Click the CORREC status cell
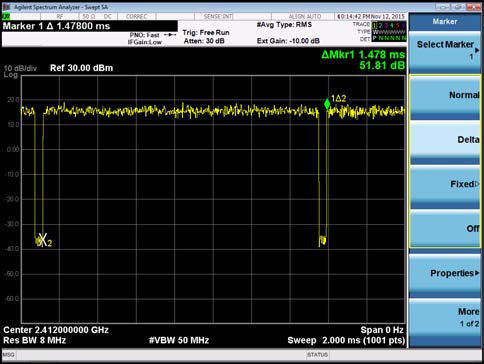The image size is (484, 364). pyautogui.click(x=137, y=16)
